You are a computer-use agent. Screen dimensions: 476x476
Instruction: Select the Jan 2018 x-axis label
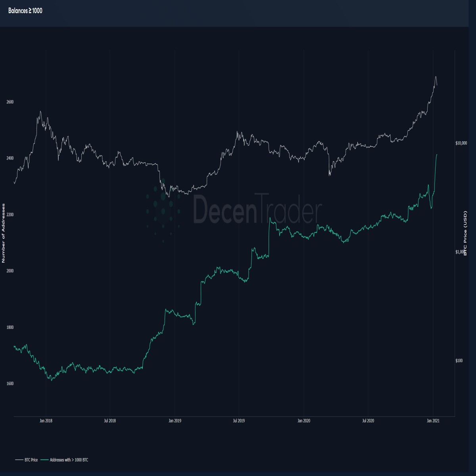[x=46, y=421]
